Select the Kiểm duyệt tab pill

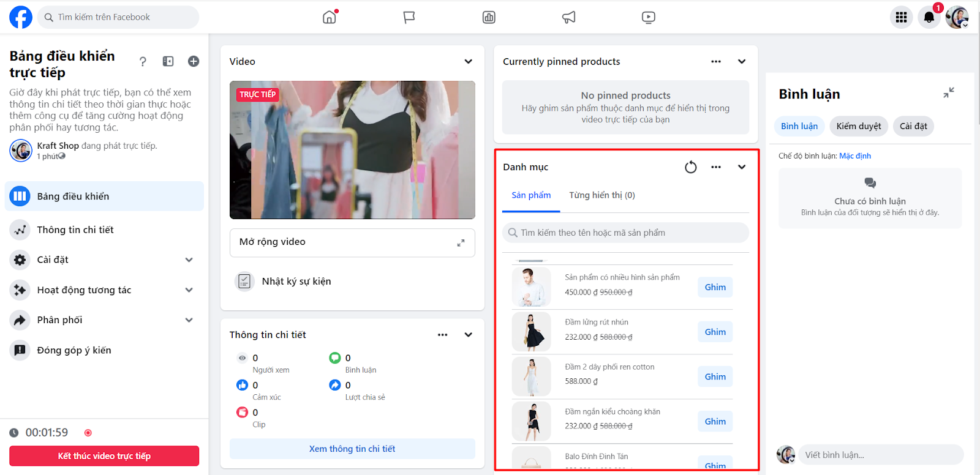[x=859, y=126]
